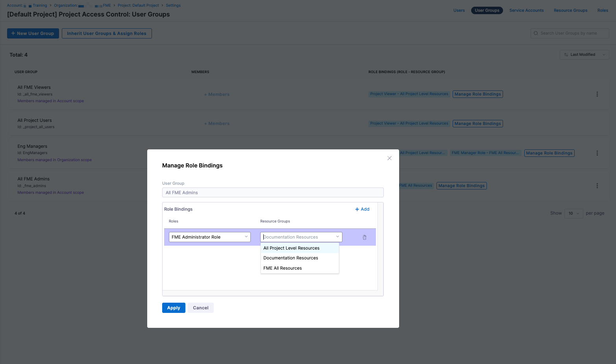Screen dimensions: 616x364
Task: Open options menu for Eng Managers group
Action: tap(597, 153)
